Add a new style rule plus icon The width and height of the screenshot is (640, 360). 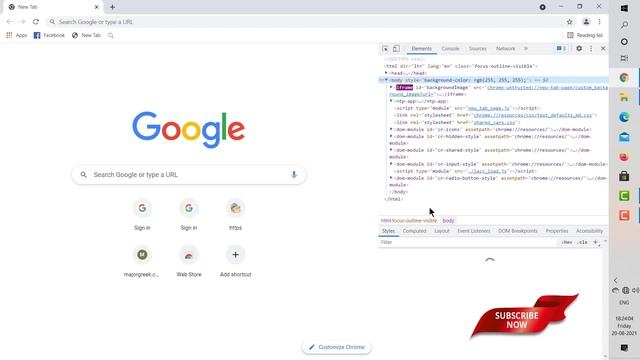[x=595, y=242]
